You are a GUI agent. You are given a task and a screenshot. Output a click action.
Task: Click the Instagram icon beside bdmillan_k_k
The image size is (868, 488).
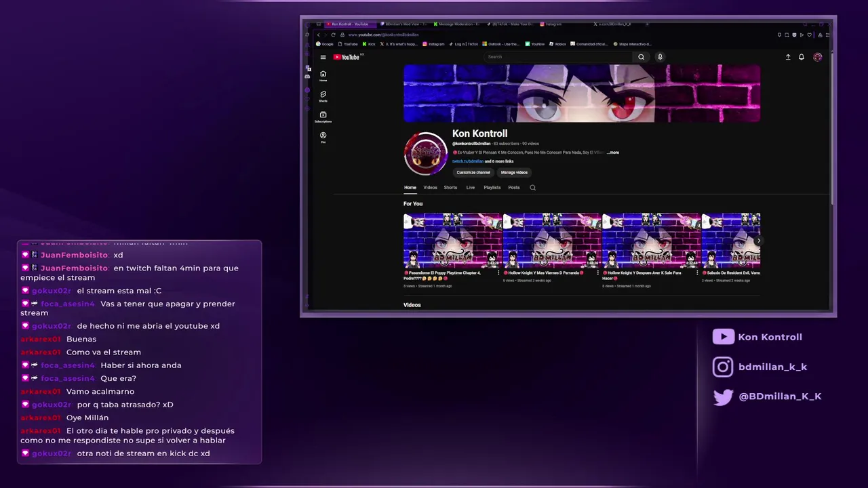click(x=723, y=367)
